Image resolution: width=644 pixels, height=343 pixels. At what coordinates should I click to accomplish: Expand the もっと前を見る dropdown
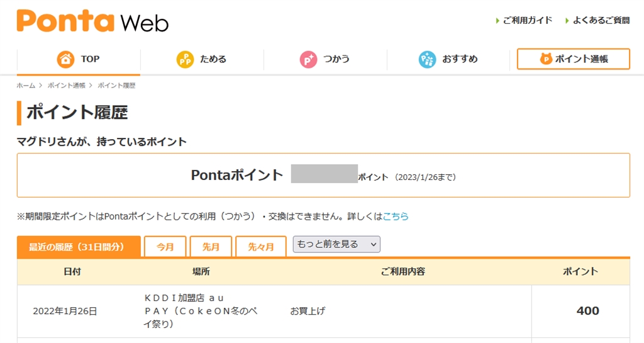pyautogui.click(x=336, y=244)
